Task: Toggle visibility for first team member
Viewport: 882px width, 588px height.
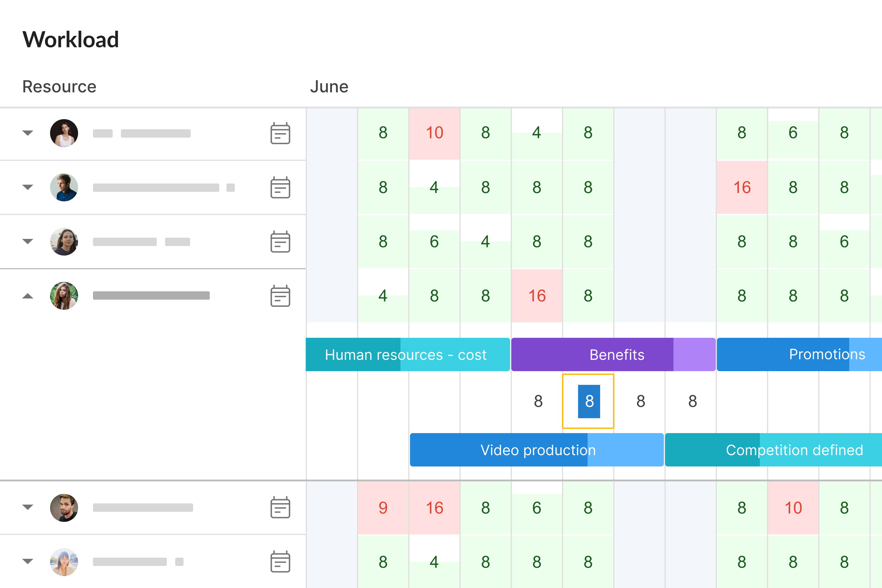Action: pos(26,133)
